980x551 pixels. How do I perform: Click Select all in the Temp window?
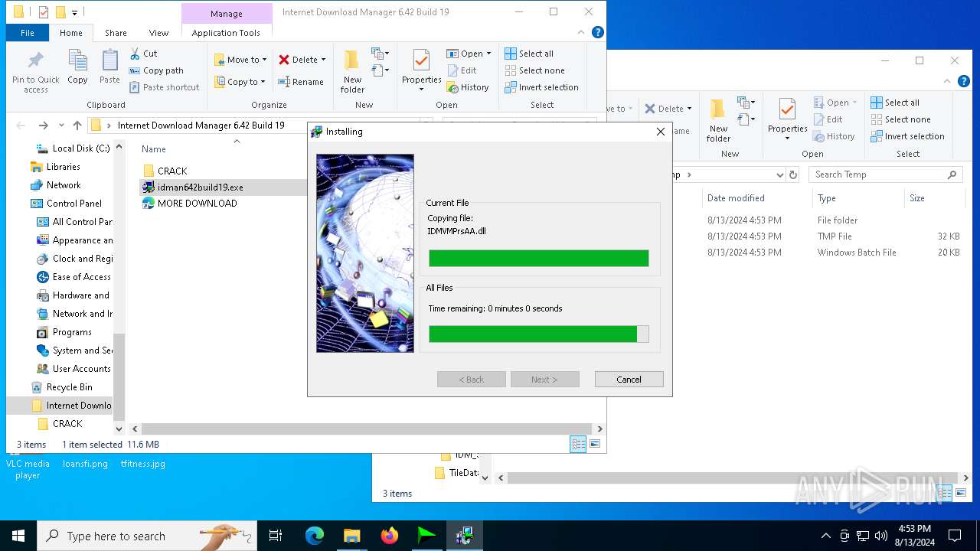tap(895, 103)
